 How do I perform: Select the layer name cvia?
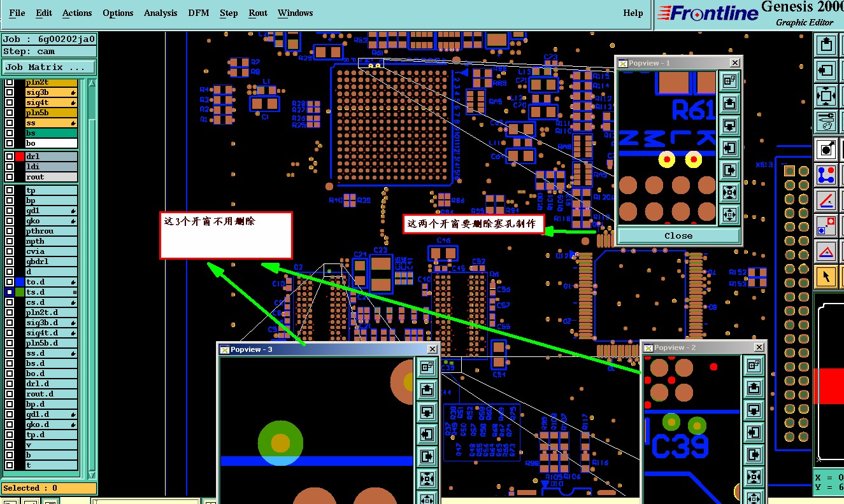pos(51,251)
